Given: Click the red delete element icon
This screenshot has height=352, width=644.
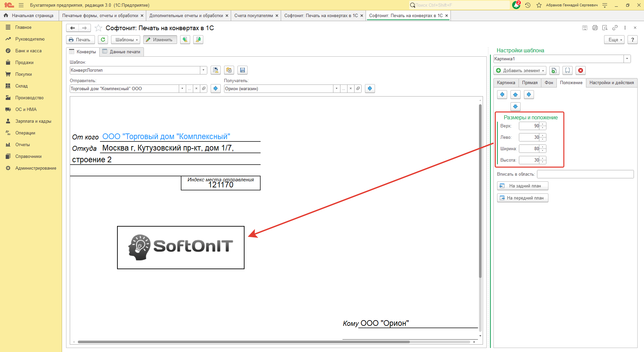Looking at the screenshot, I should pyautogui.click(x=581, y=70).
